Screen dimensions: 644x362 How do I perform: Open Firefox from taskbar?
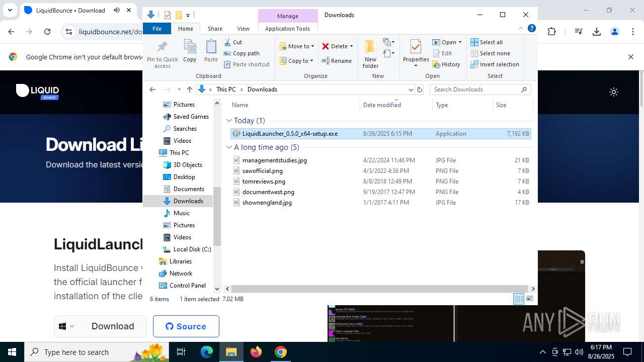(256, 352)
